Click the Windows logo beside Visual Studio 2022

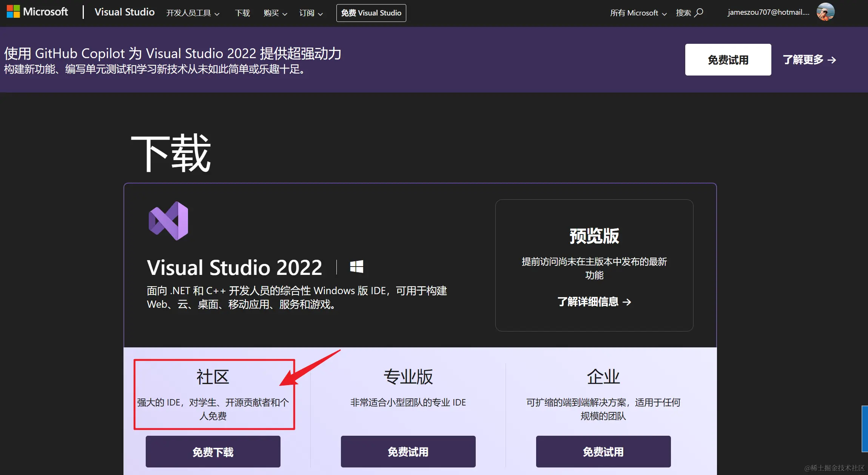pyautogui.click(x=356, y=267)
